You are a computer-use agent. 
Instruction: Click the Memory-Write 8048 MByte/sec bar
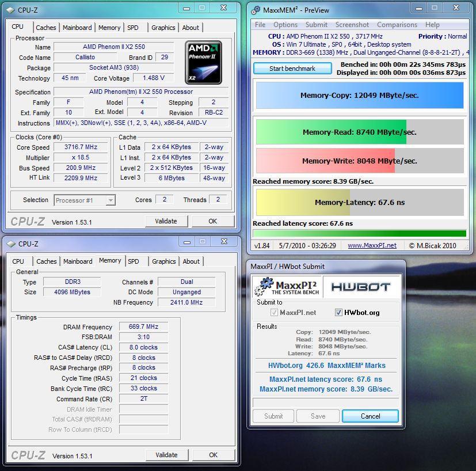(x=360, y=161)
